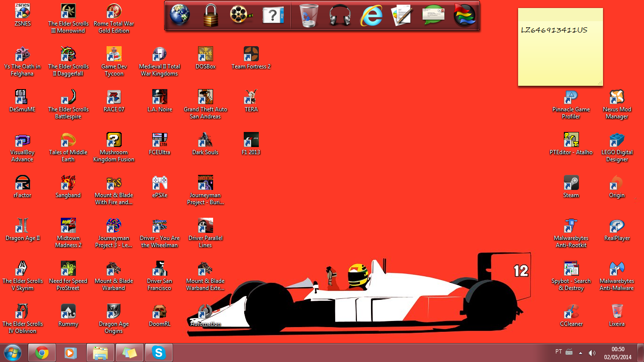Click the Journeyman Project 3 shortcut
Image resolution: width=644 pixels, height=362 pixels.
pos(114,225)
